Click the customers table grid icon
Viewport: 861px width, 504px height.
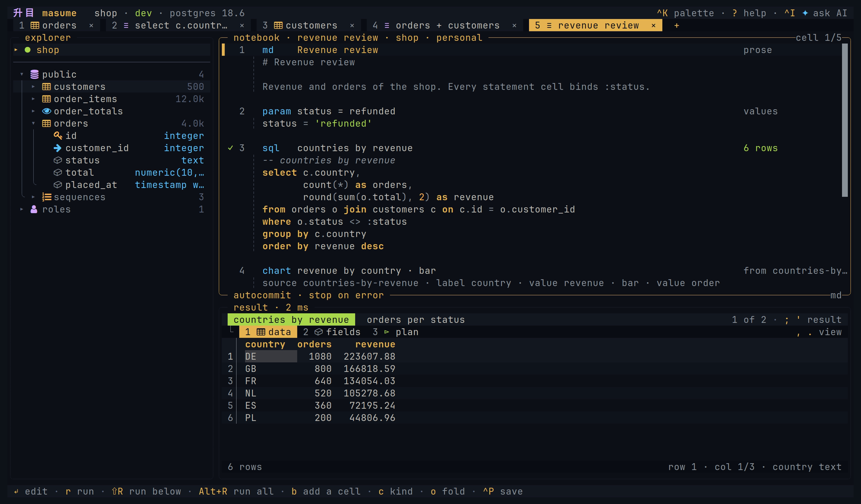click(x=46, y=87)
